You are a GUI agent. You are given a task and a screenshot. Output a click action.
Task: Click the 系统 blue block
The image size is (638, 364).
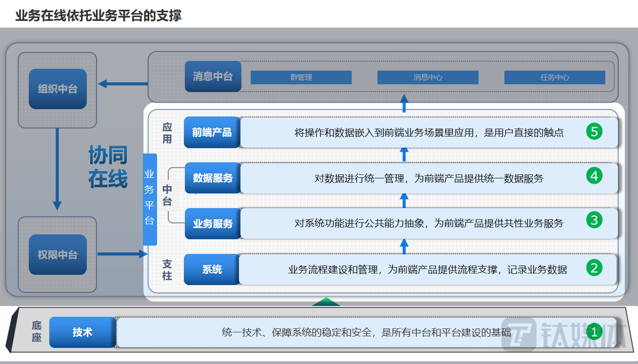[211, 269]
